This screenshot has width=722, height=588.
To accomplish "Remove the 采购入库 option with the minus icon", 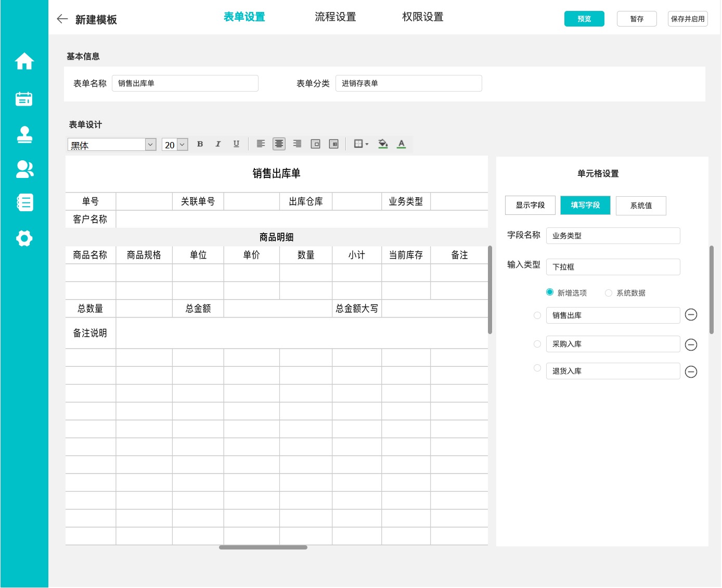I will click(x=691, y=344).
